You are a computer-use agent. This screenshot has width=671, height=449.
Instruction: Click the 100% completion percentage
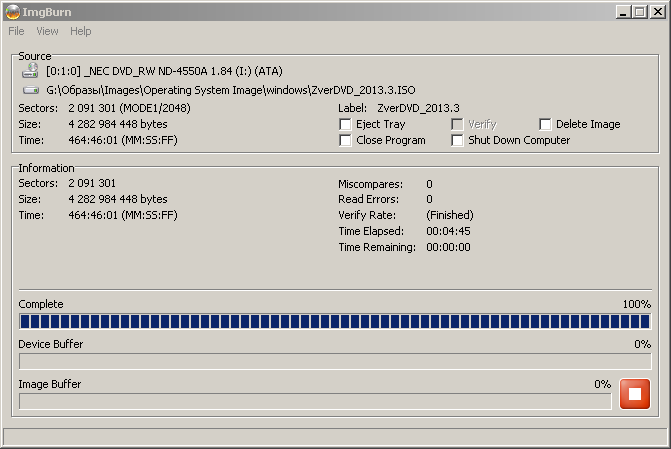click(x=637, y=304)
